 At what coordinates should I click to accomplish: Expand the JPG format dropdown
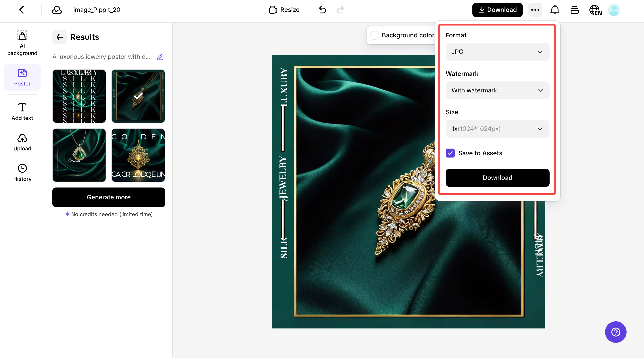pyautogui.click(x=497, y=52)
